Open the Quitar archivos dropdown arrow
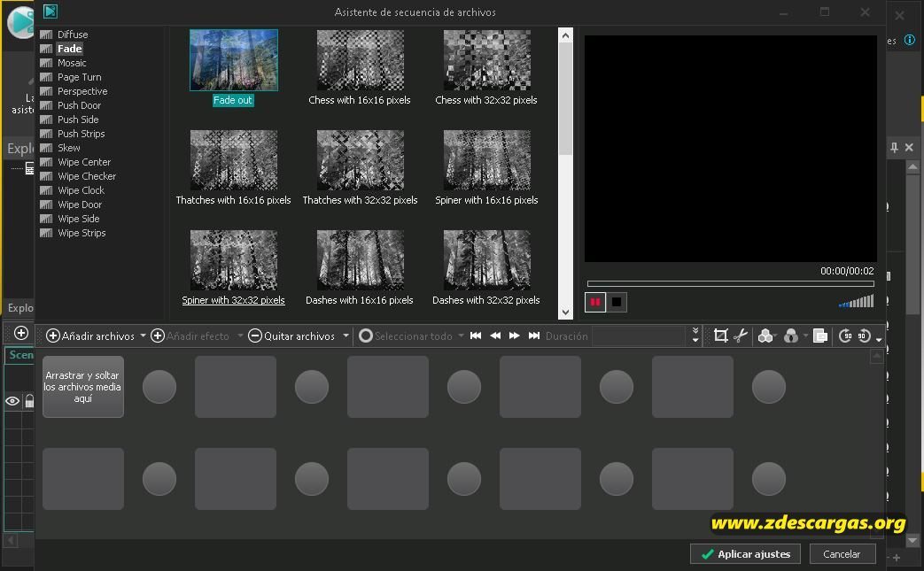The width and height of the screenshot is (924, 571). [x=346, y=336]
